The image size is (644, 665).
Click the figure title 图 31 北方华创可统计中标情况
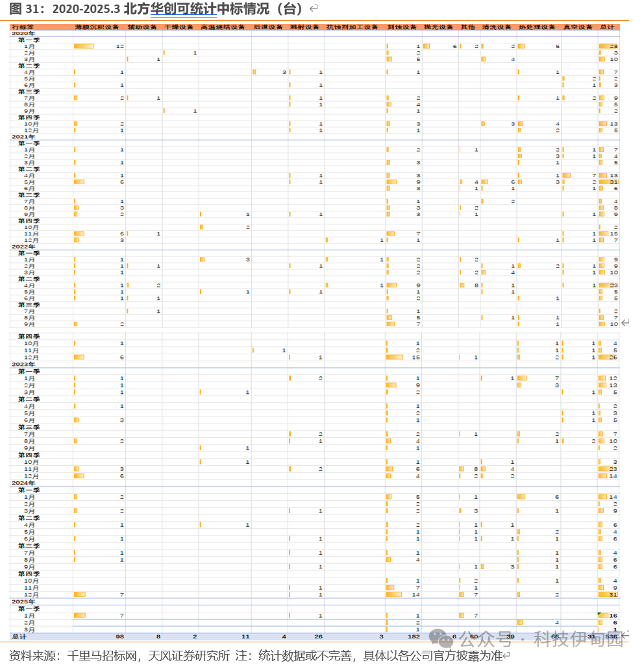[x=156, y=8]
